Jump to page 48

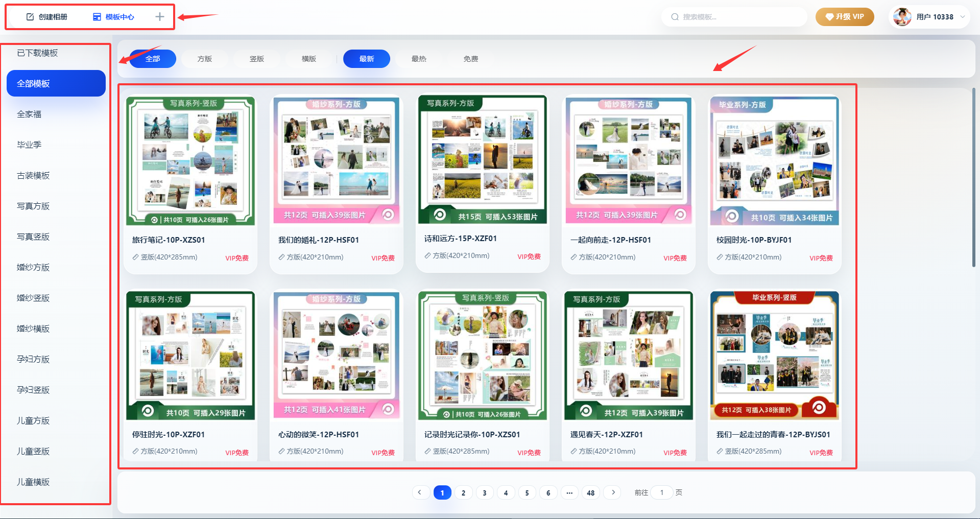coord(590,492)
